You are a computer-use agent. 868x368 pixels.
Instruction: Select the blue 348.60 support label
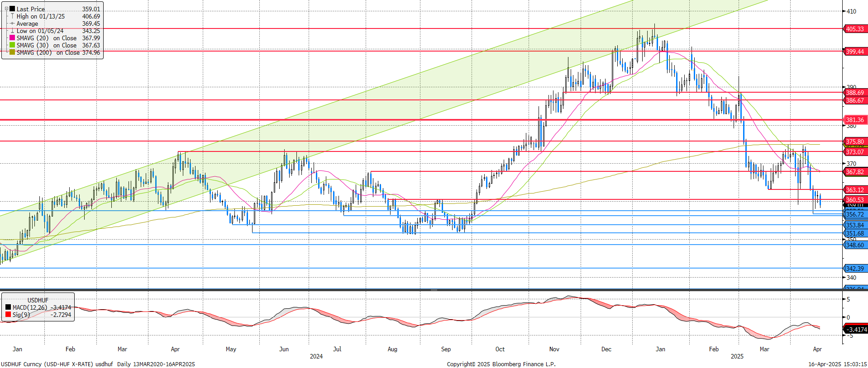(855, 245)
